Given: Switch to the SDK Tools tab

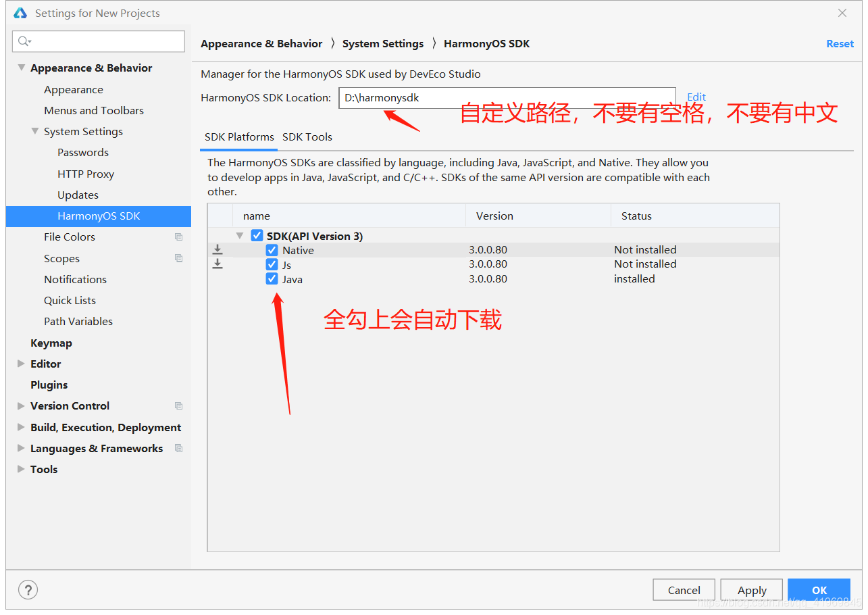Looking at the screenshot, I should click(307, 137).
